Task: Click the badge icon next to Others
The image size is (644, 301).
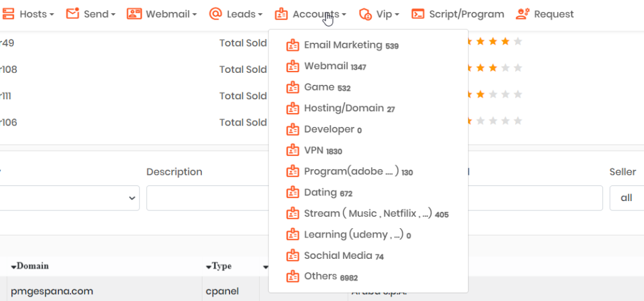Action: (292, 276)
